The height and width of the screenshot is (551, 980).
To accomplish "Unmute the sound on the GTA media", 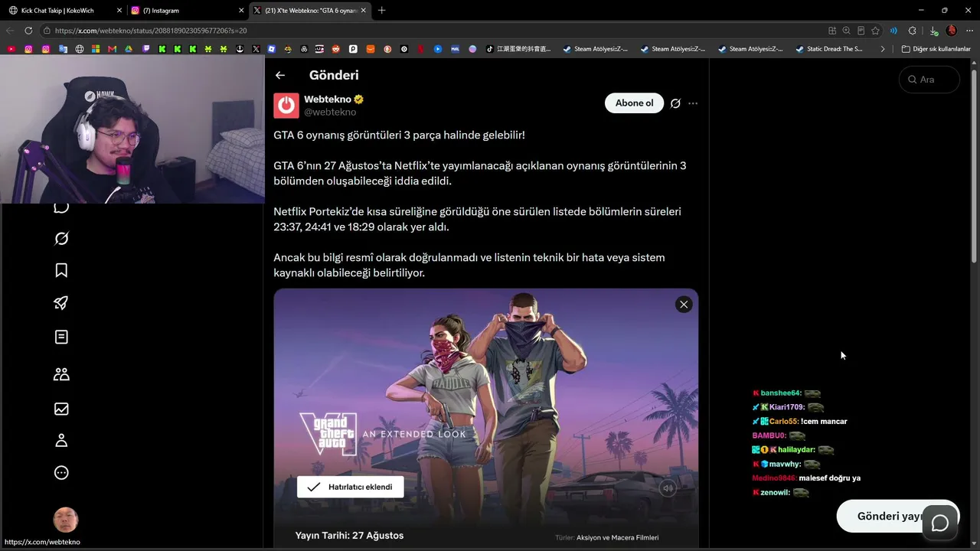I will click(x=668, y=488).
